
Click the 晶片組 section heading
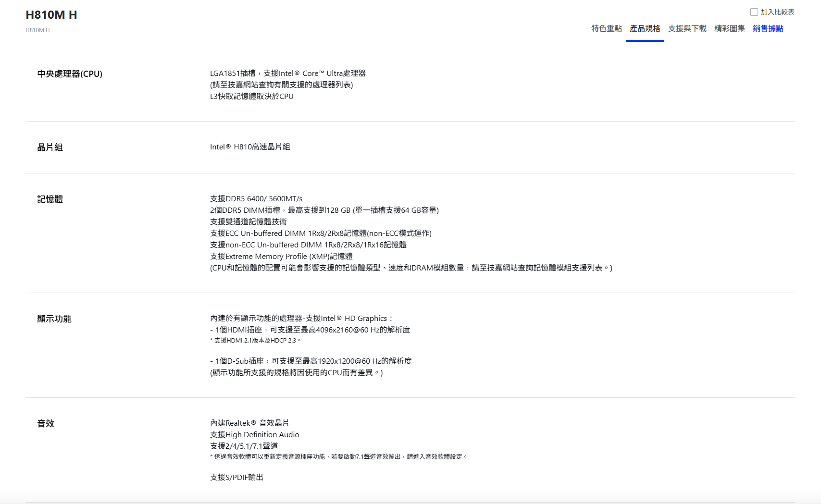[x=50, y=148]
